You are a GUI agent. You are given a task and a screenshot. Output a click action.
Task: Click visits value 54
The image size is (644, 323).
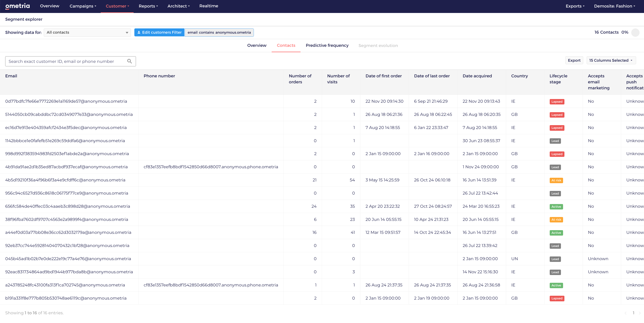coord(352,180)
